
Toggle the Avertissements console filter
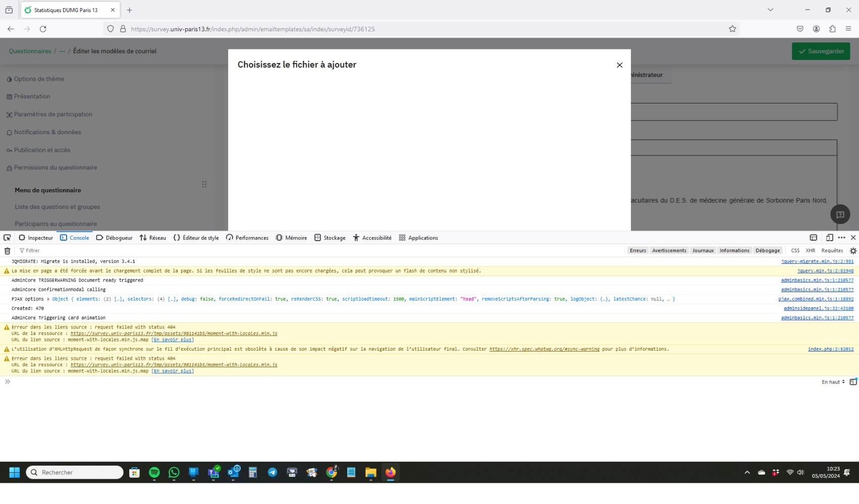(x=669, y=251)
